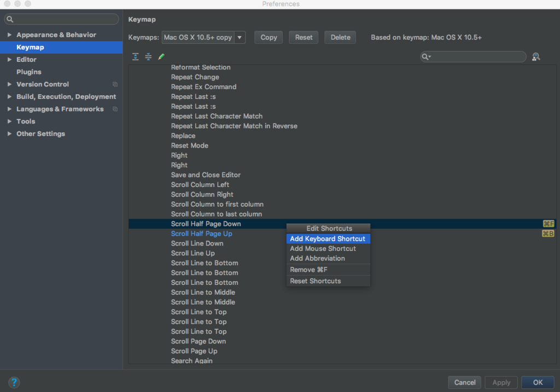Click the ⌘B shortcut badge

point(548,233)
